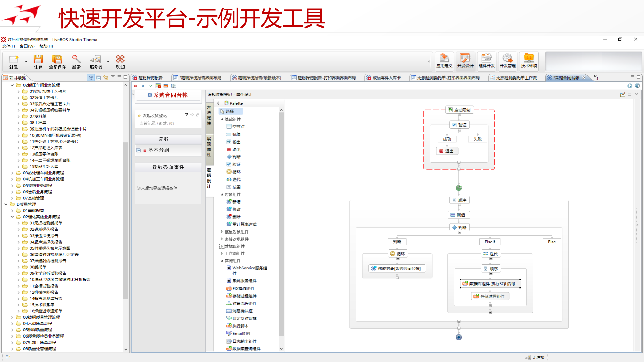Open the 技术环境 panel icon

coord(529,61)
